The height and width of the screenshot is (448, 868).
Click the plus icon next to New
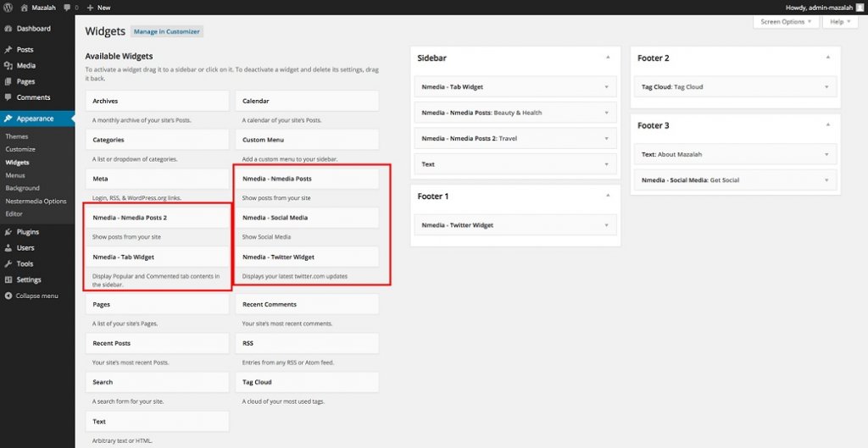(x=90, y=8)
